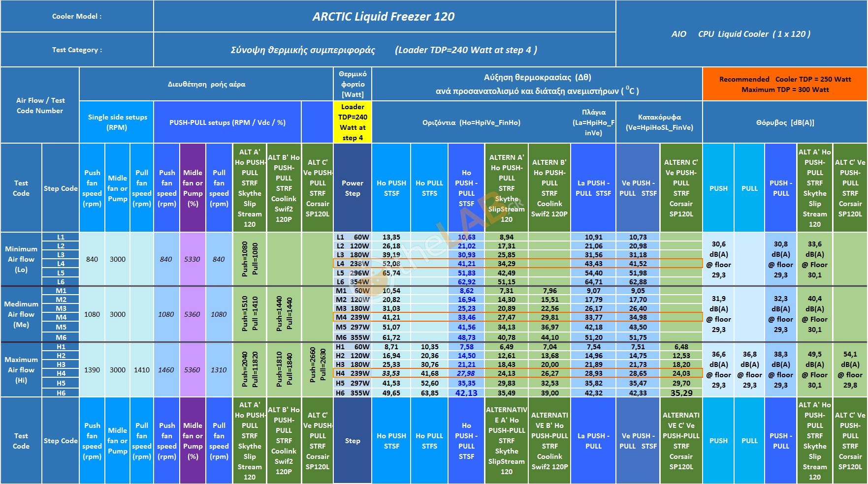Select the "Maximum Air flow (Hi)" row label
This screenshot has width=868, height=484.
pos(21,370)
